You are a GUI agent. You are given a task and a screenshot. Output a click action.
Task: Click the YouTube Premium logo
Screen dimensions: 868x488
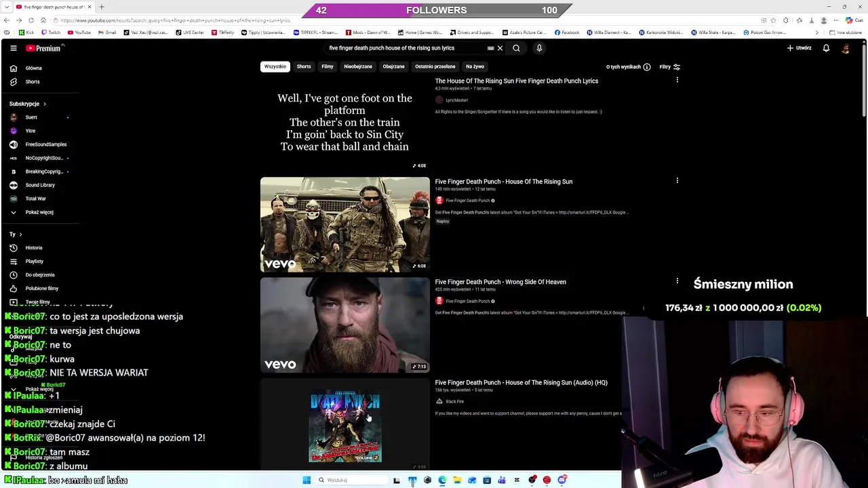point(45,48)
